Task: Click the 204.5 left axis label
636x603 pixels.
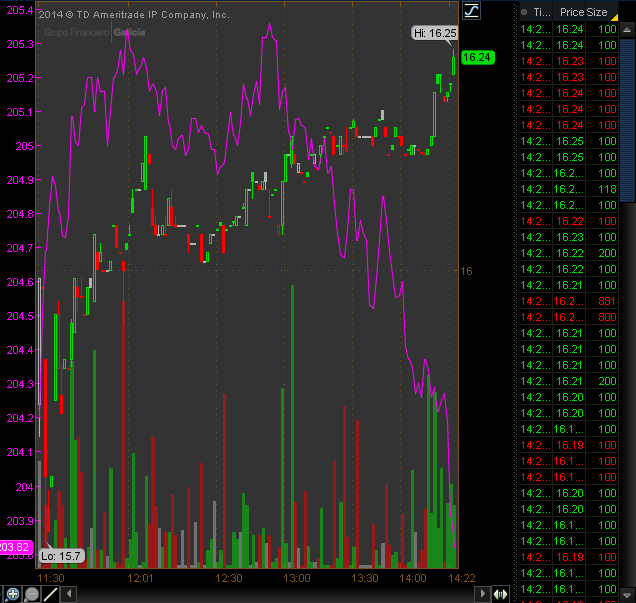Action: (19, 316)
